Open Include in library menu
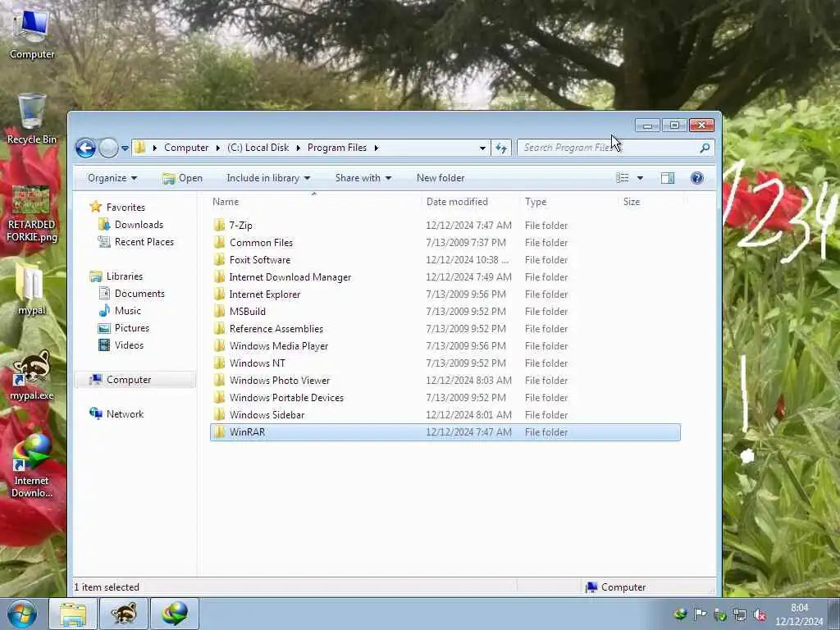Image resolution: width=840 pixels, height=630 pixels. coord(268,178)
